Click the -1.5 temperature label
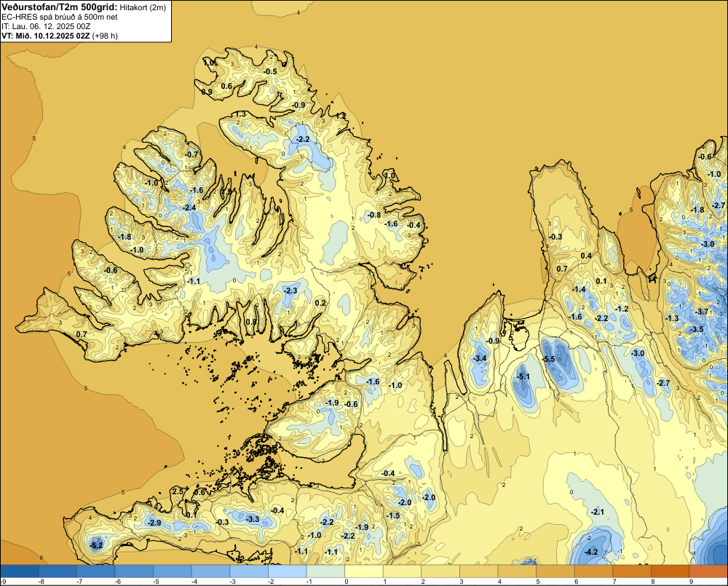728x586 pixels. [x=393, y=515]
